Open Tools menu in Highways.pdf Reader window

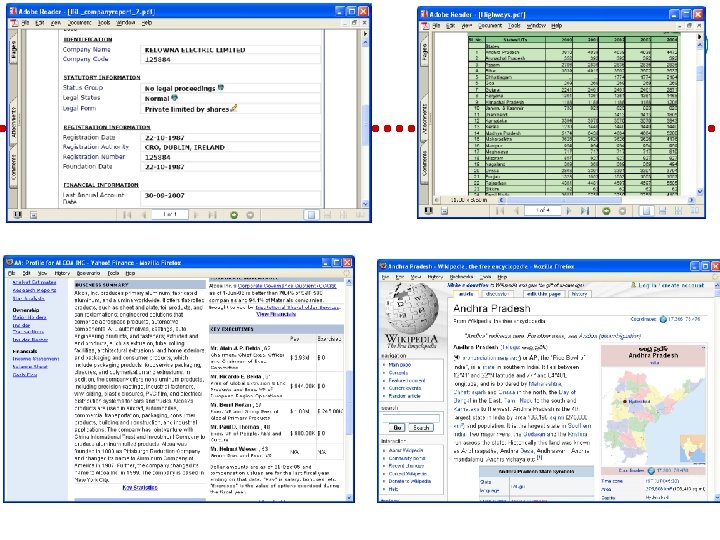(x=514, y=26)
